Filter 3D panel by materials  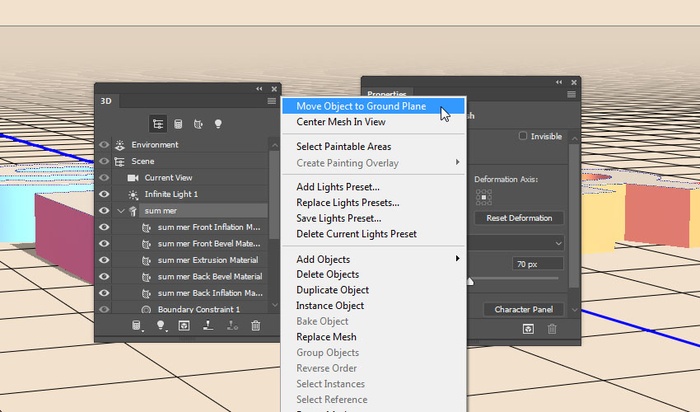(198, 124)
